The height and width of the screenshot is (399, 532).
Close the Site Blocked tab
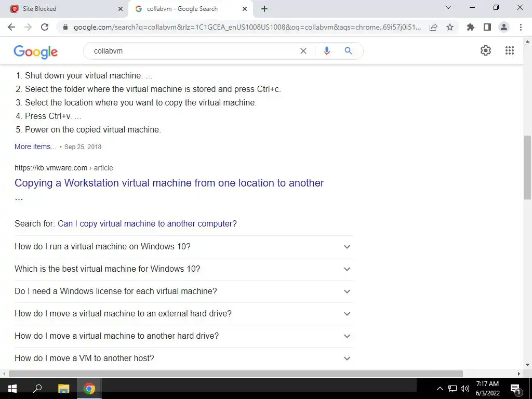click(x=121, y=9)
